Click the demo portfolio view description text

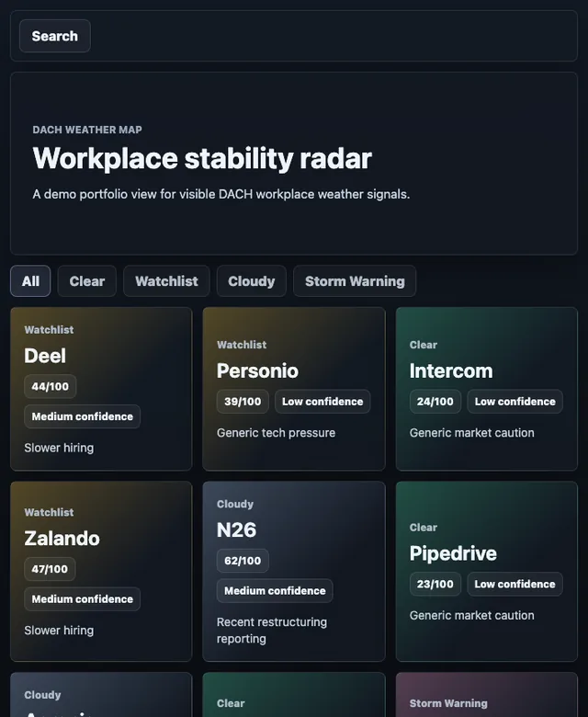pyautogui.click(x=221, y=194)
